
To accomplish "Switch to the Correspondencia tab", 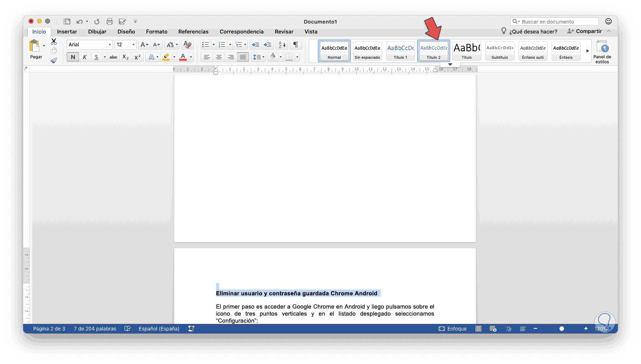I will point(242,31).
